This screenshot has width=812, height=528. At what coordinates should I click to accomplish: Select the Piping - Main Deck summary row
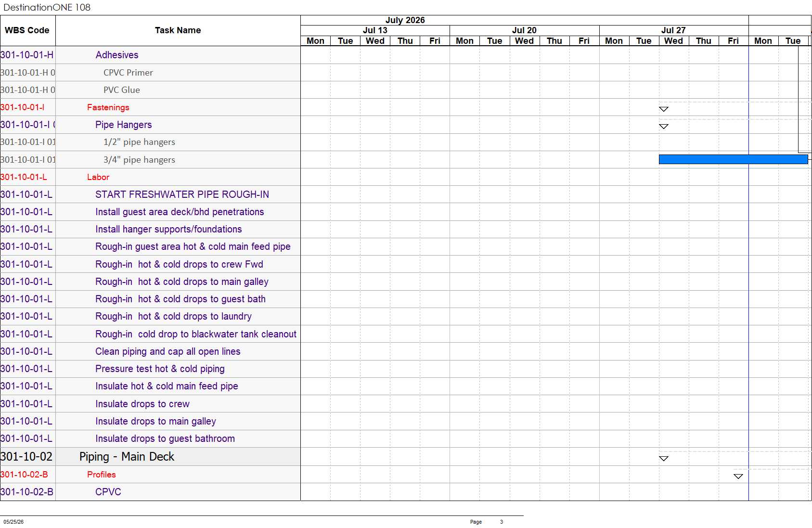tap(150, 457)
